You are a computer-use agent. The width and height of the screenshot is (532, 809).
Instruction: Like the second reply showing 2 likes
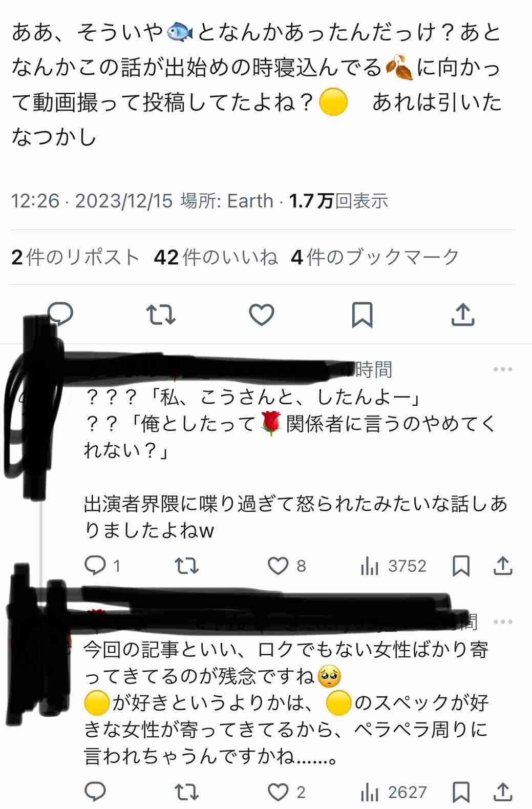287,793
